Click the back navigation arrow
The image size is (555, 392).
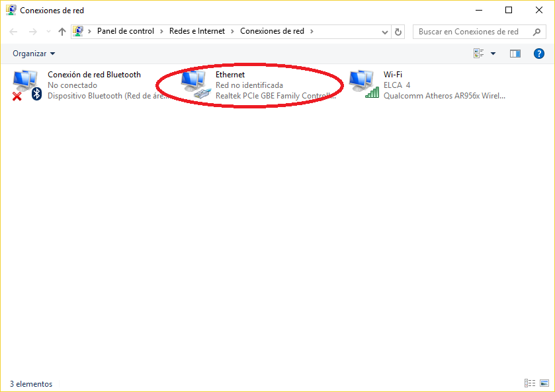13,32
